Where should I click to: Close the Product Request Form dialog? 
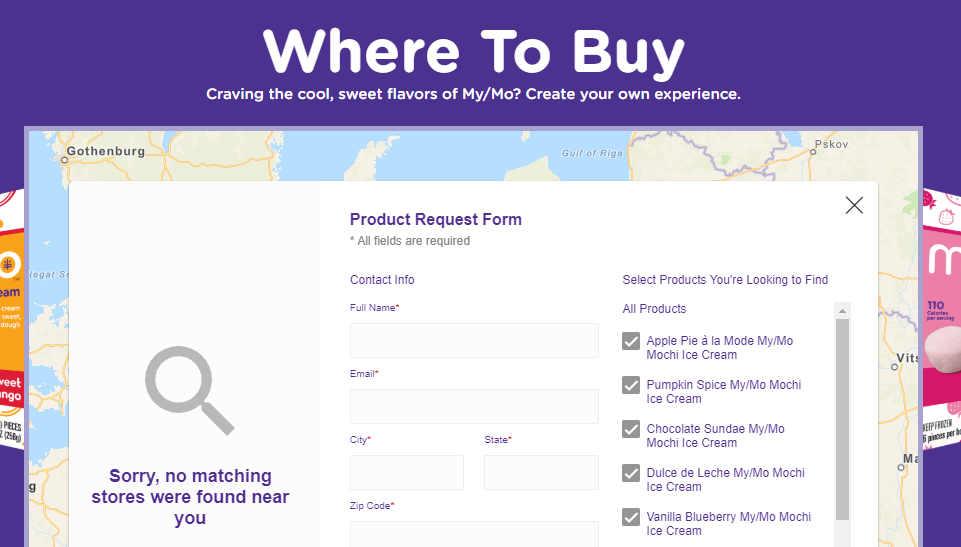coord(854,205)
